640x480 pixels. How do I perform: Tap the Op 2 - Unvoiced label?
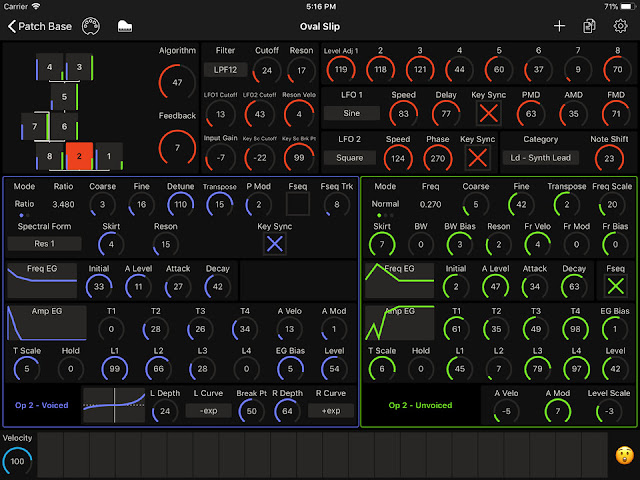click(x=420, y=405)
